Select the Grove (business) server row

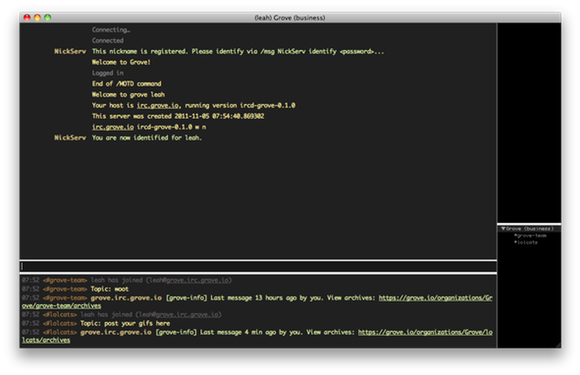pos(529,229)
